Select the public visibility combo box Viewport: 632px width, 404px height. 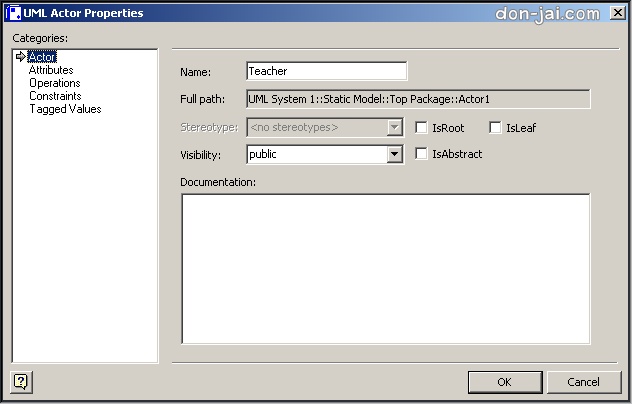point(325,154)
